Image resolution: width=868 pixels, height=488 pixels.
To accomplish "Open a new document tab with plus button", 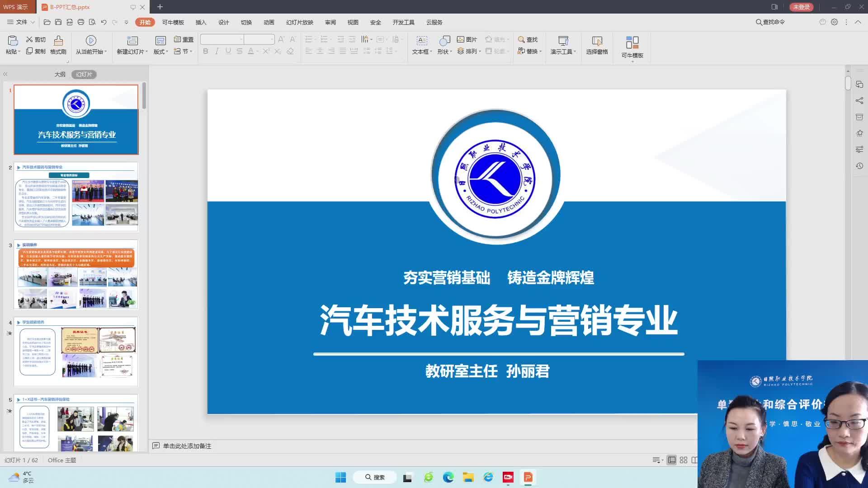I will coord(160,7).
